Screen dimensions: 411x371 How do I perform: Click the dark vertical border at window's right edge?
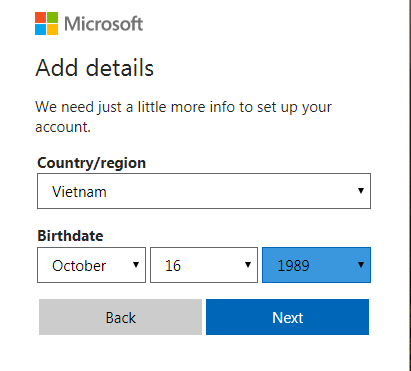click(x=410, y=185)
